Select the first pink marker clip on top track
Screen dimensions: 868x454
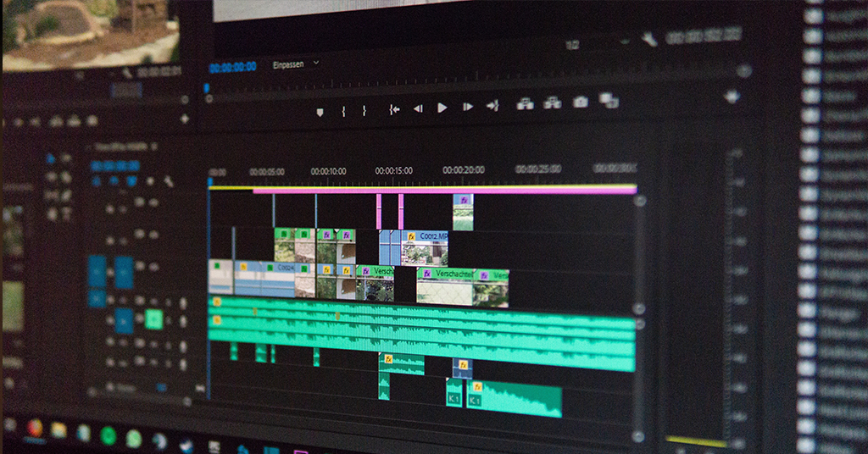(x=379, y=211)
